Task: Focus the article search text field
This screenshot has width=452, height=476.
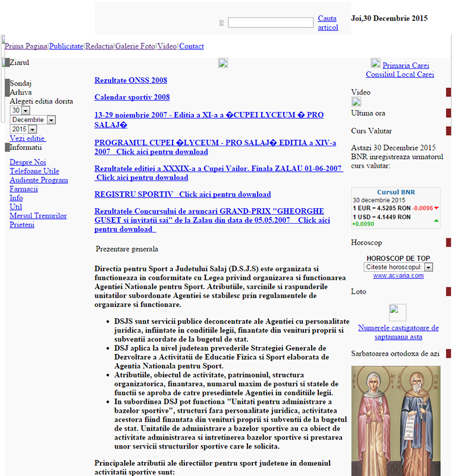Action: pos(271,23)
